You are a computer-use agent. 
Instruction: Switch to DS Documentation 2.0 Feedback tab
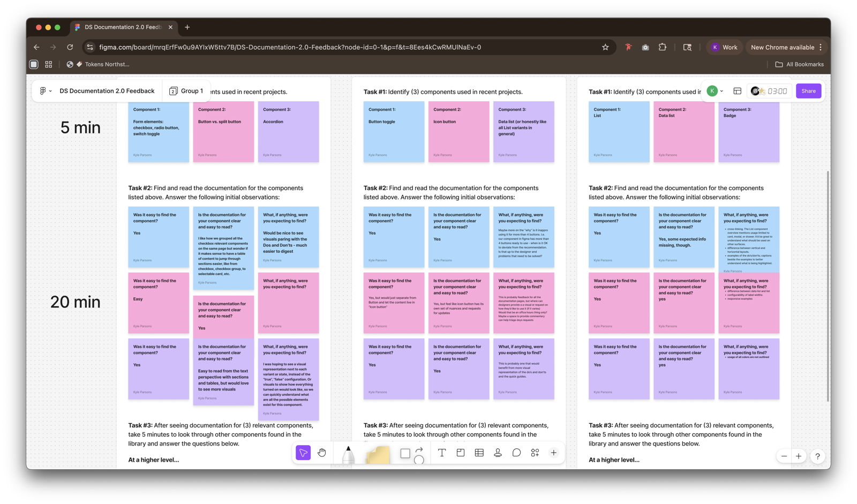click(x=123, y=27)
